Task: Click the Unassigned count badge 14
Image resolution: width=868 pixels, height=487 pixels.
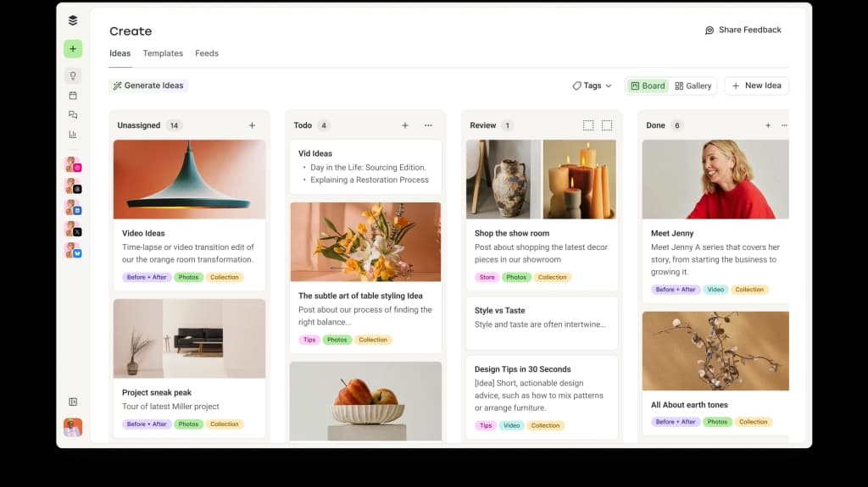Action: (x=174, y=125)
